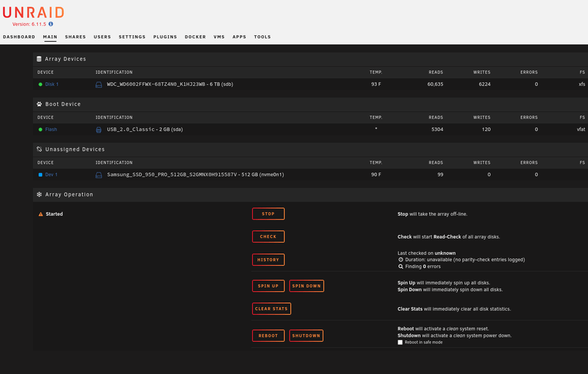Open the Dashboard tab
This screenshot has width=588, height=374.
pyautogui.click(x=19, y=36)
